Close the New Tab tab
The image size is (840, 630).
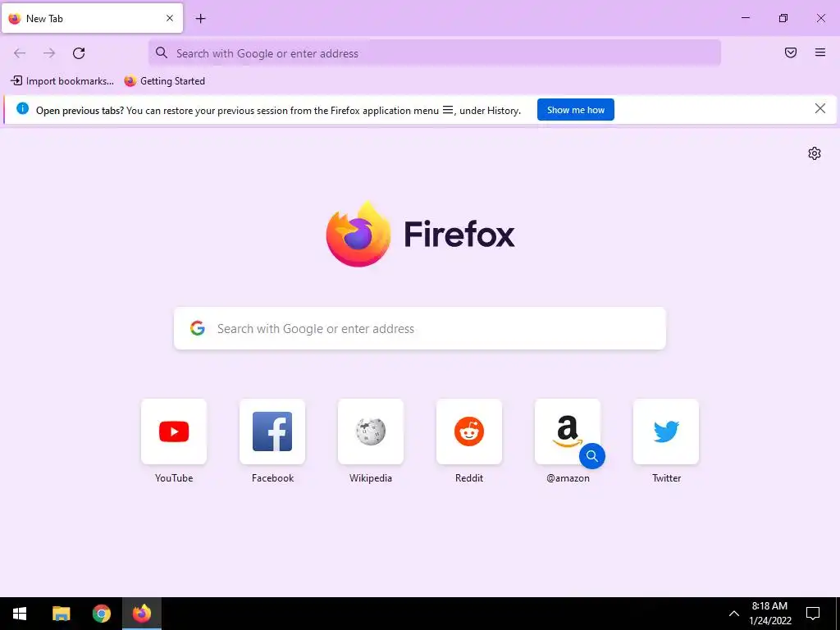tap(170, 18)
